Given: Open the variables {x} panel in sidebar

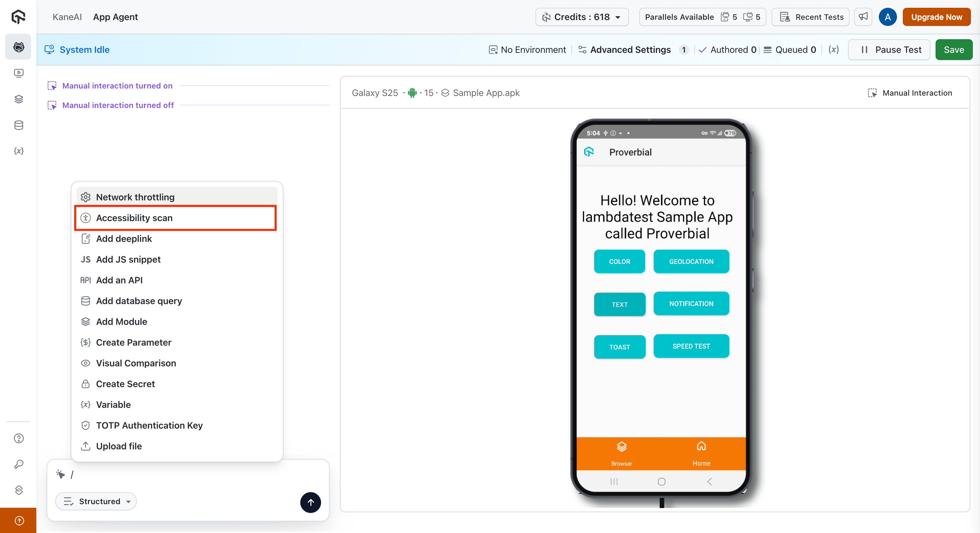Looking at the screenshot, I should coord(18,151).
